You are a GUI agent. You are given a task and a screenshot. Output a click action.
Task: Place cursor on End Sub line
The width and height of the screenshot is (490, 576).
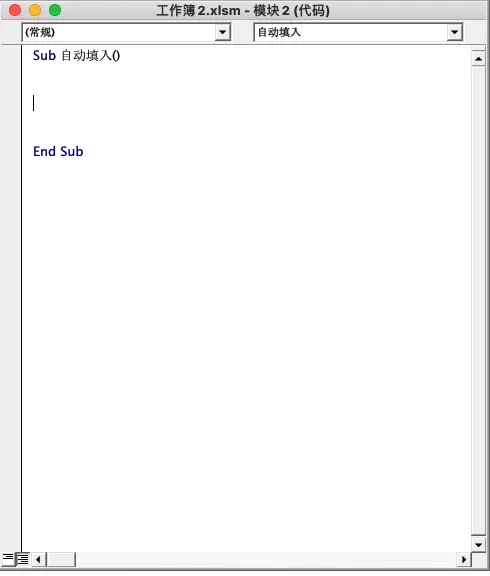click(x=58, y=151)
